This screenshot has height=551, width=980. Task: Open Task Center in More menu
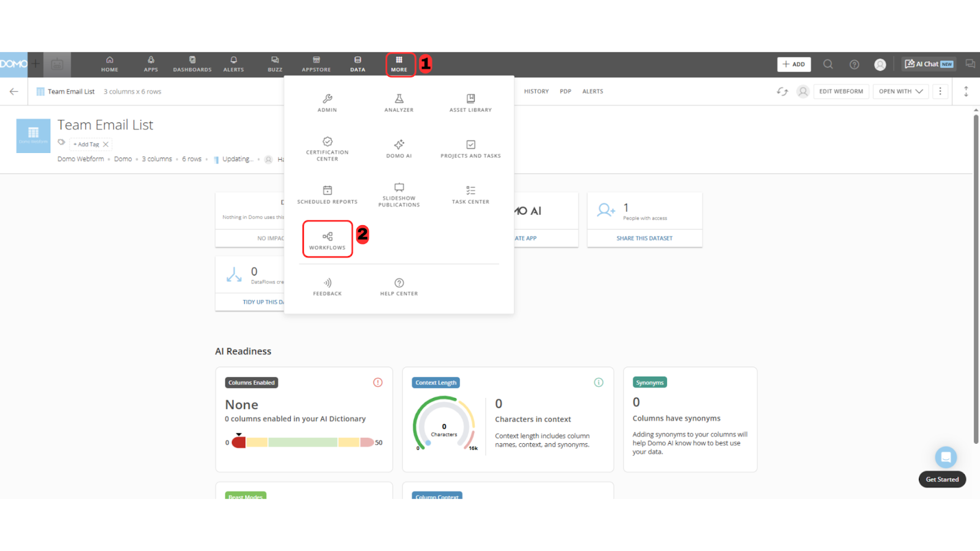470,195
